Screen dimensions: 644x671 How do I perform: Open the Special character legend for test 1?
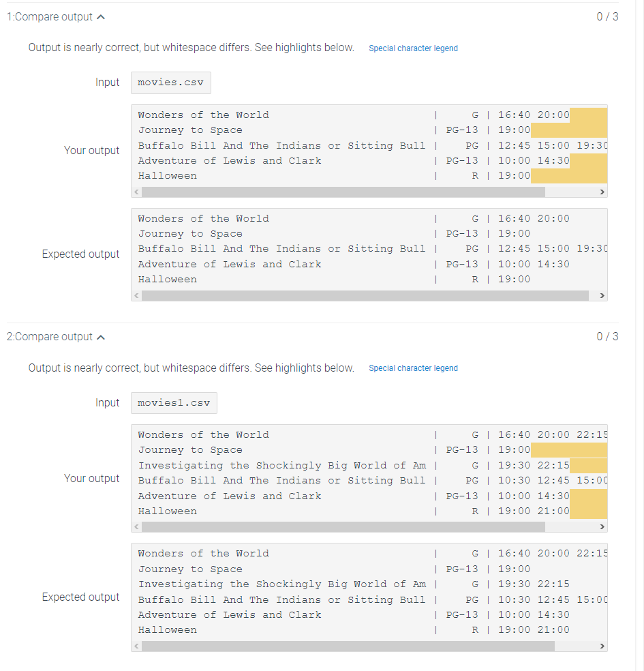coord(413,48)
